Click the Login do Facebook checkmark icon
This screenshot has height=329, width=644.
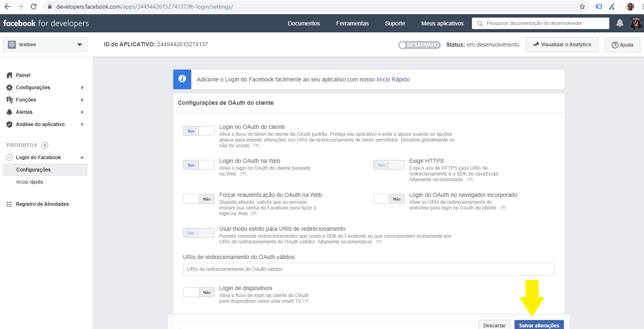click(9, 158)
